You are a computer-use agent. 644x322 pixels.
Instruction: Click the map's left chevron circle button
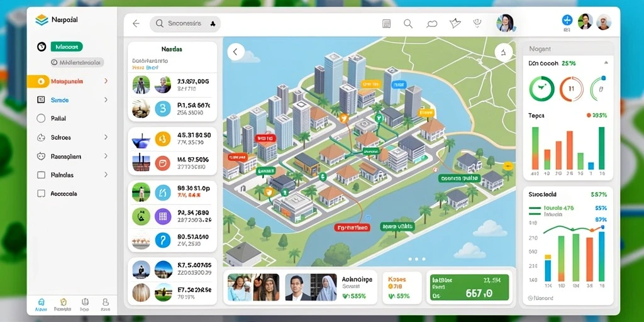point(235,52)
